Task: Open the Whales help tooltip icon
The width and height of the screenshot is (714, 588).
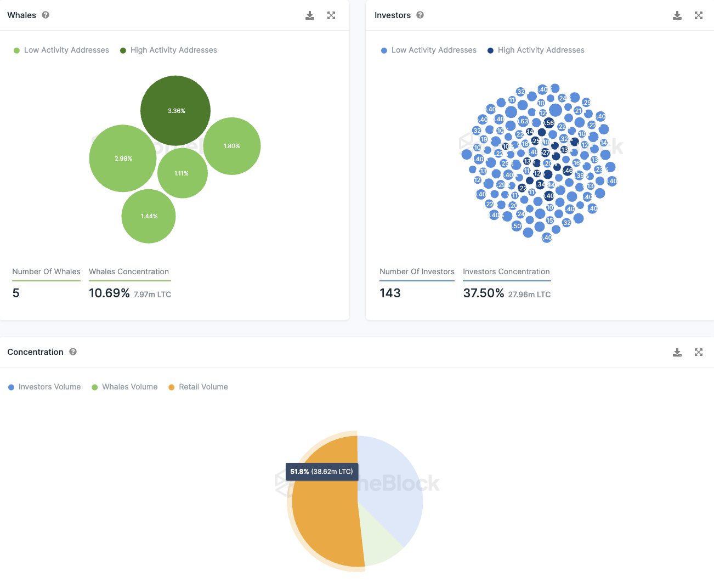Action: (46, 15)
